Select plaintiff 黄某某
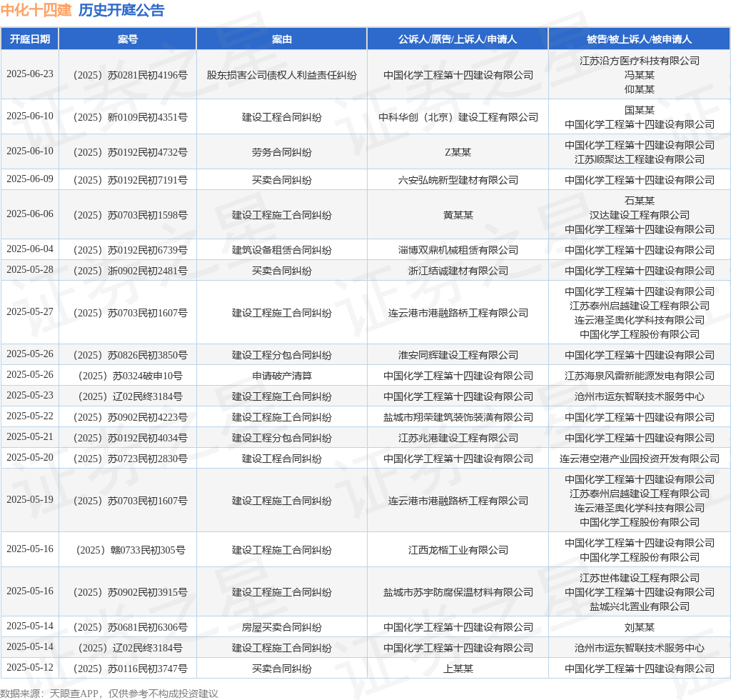This screenshot has height=700, width=731. click(458, 215)
